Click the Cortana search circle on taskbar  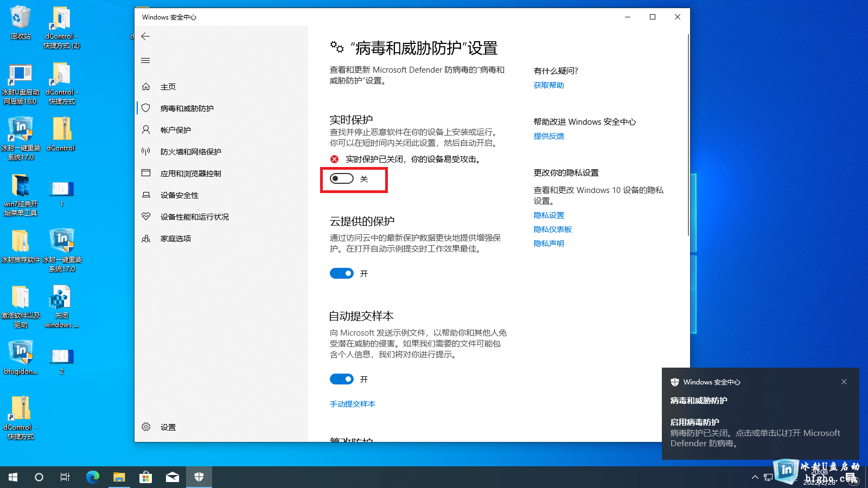(39, 477)
